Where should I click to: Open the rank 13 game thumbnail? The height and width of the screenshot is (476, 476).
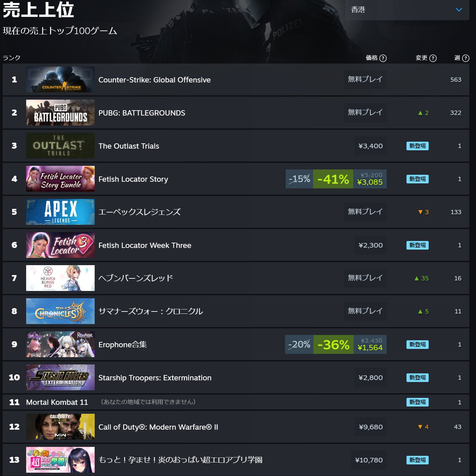60,460
